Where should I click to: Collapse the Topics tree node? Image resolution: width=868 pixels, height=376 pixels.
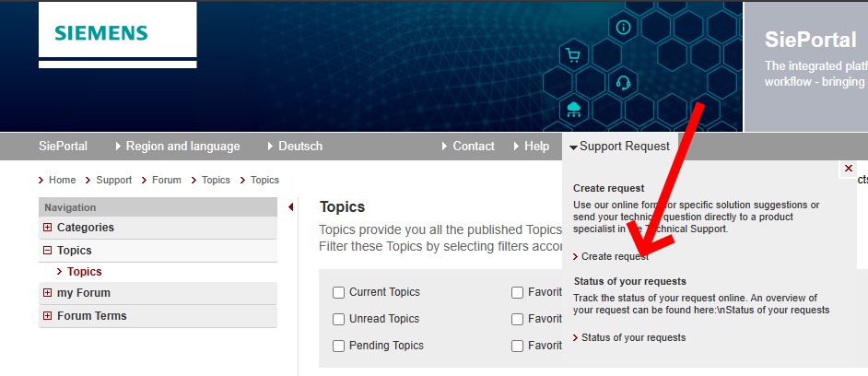pos(47,251)
